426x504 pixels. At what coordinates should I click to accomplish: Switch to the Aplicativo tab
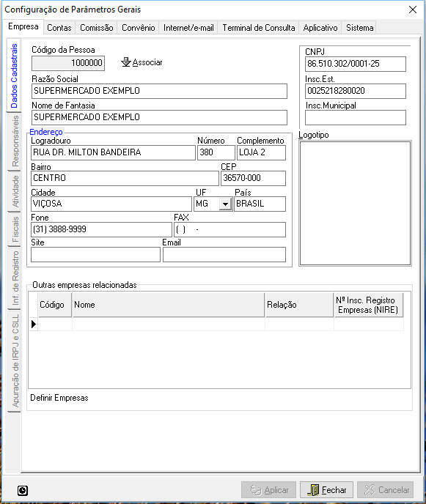[x=320, y=28]
